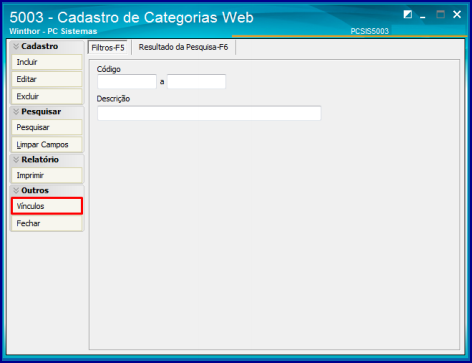Click the Winthor - PC Sistemas subtitle

pos(53,31)
